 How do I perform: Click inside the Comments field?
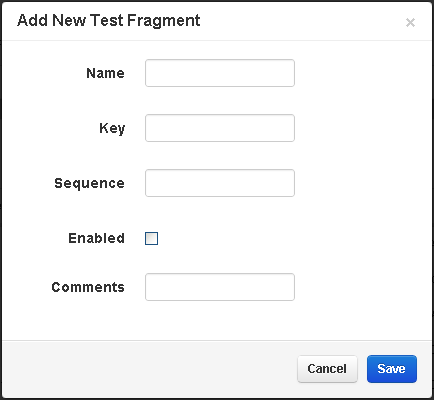pos(220,287)
